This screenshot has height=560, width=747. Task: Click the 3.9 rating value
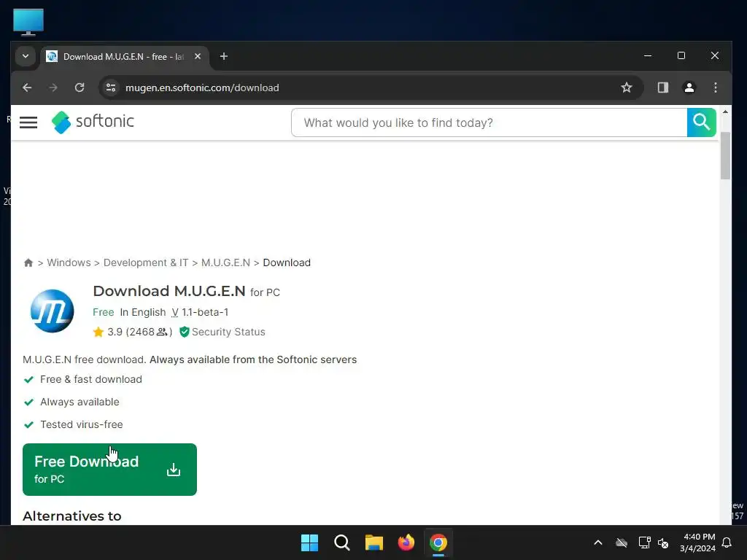(x=115, y=332)
